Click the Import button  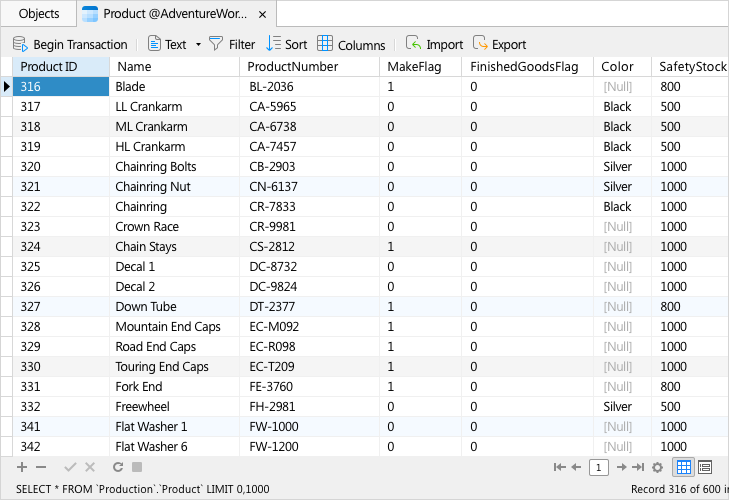pyautogui.click(x=434, y=44)
